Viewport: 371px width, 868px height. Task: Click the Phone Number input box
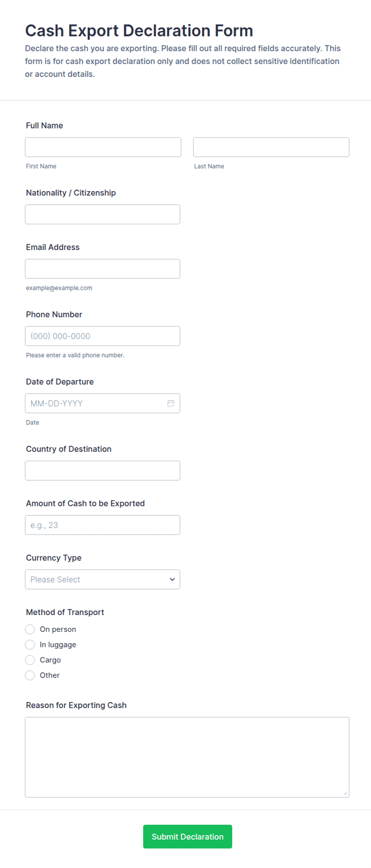(103, 336)
